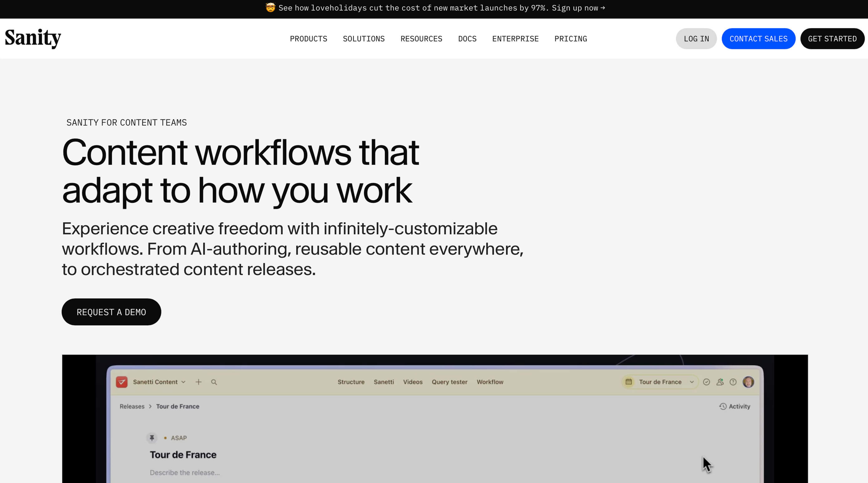The image size is (868, 483).
Task: Open the Products navigation menu
Action: tap(308, 39)
